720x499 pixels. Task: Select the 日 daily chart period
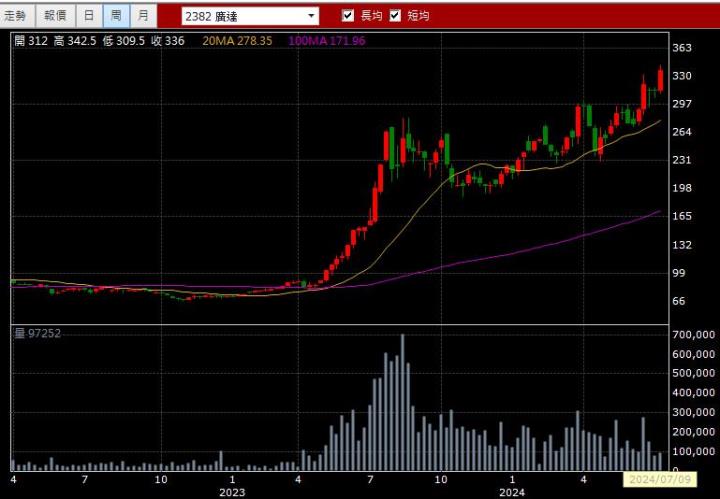pyautogui.click(x=89, y=16)
